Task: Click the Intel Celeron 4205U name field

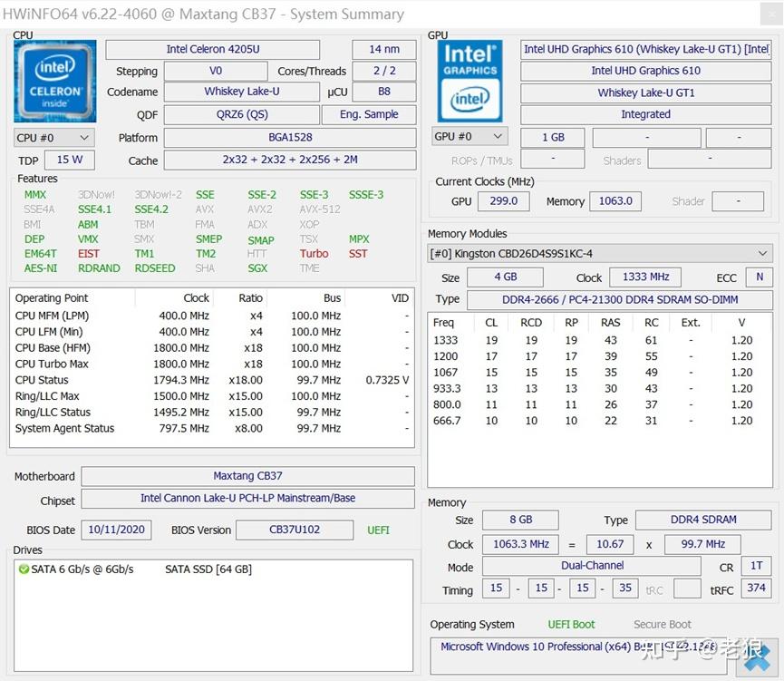Action: 213,49
